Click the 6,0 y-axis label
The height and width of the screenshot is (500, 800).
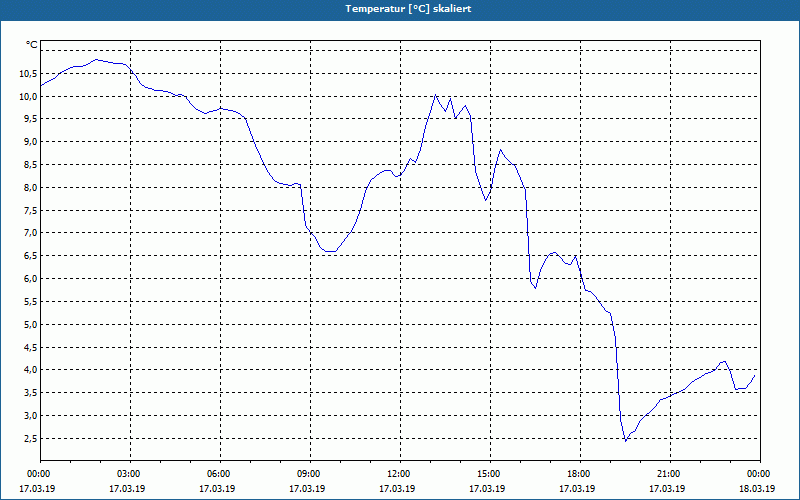[30, 279]
